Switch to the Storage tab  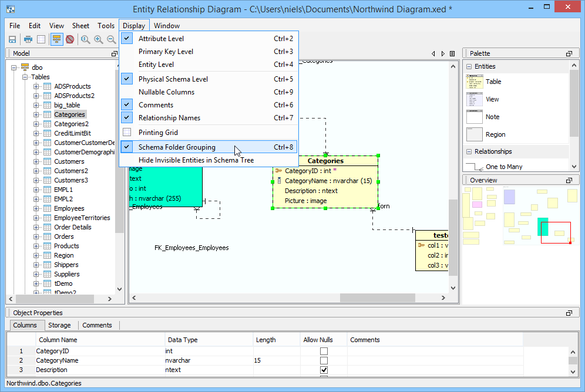pos(60,325)
